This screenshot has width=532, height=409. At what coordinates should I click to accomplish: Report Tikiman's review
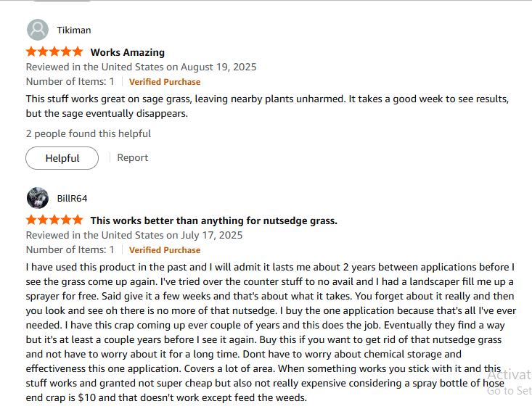tap(133, 157)
